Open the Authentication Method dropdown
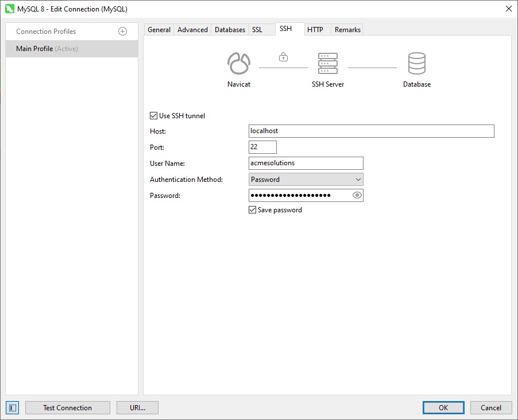The width and height of the screenshot is (518, 420). [306, 179]
